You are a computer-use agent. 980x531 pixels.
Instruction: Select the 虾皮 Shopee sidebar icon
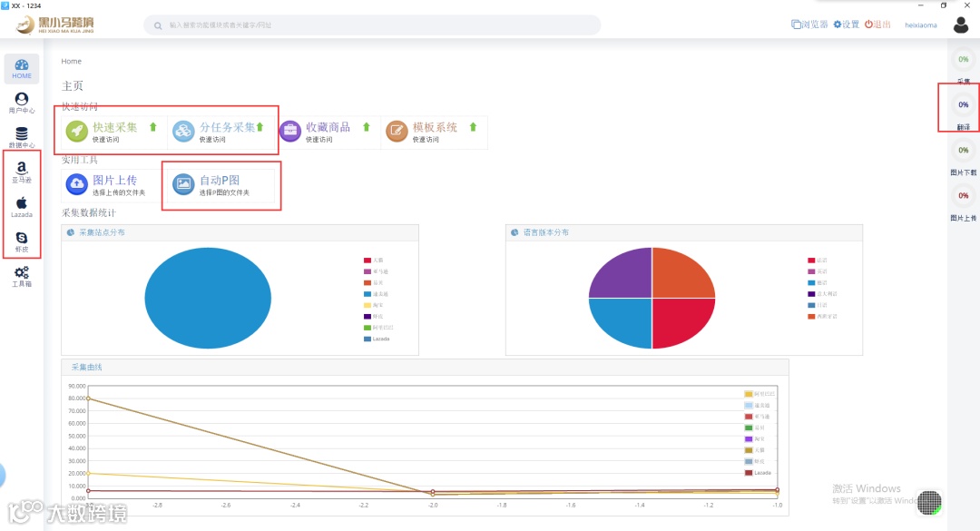pos(22,241)
